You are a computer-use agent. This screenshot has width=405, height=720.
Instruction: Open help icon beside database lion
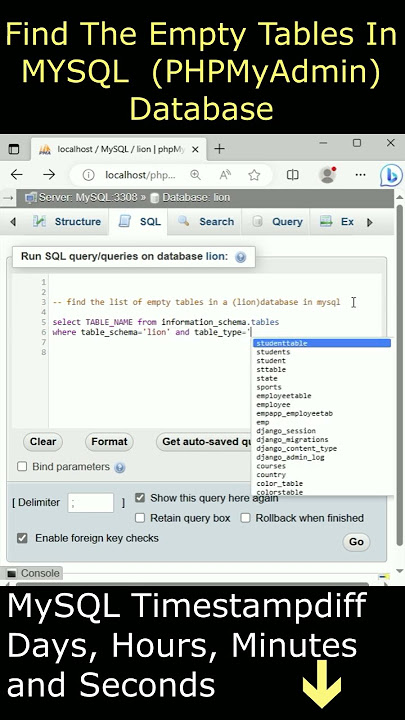(x=240, y=257)
